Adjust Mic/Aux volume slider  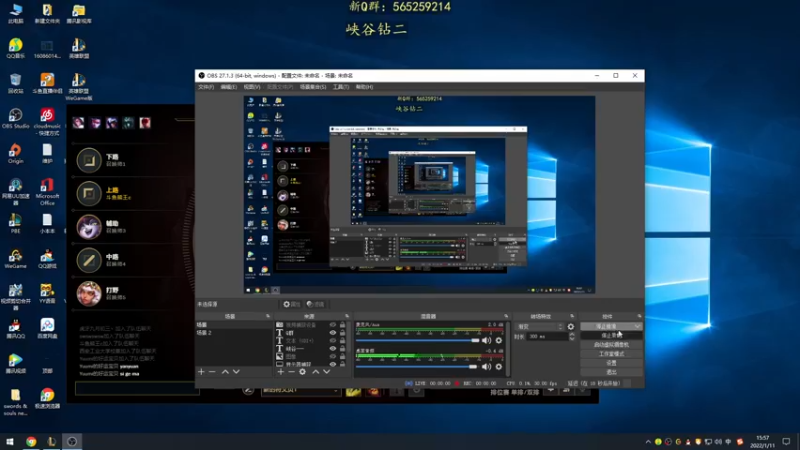tap(418, 340)
